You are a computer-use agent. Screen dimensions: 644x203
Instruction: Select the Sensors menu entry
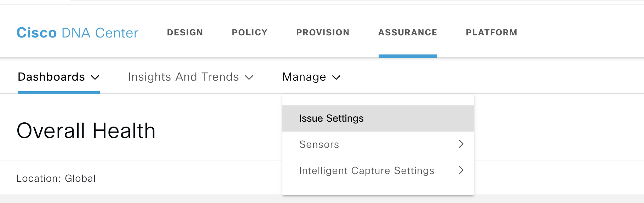point(319,144)
